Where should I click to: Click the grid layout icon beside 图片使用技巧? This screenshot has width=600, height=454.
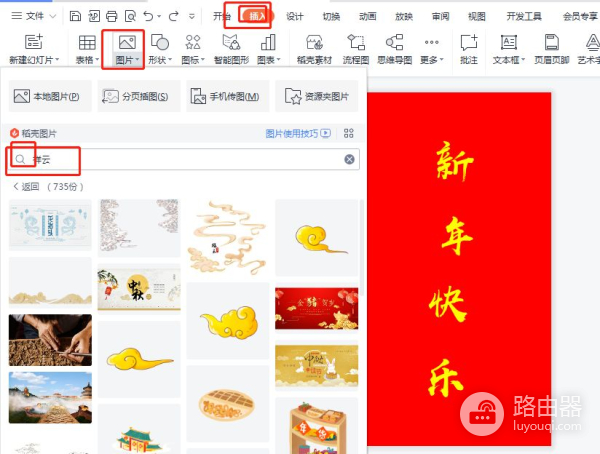tap(349, 133)
